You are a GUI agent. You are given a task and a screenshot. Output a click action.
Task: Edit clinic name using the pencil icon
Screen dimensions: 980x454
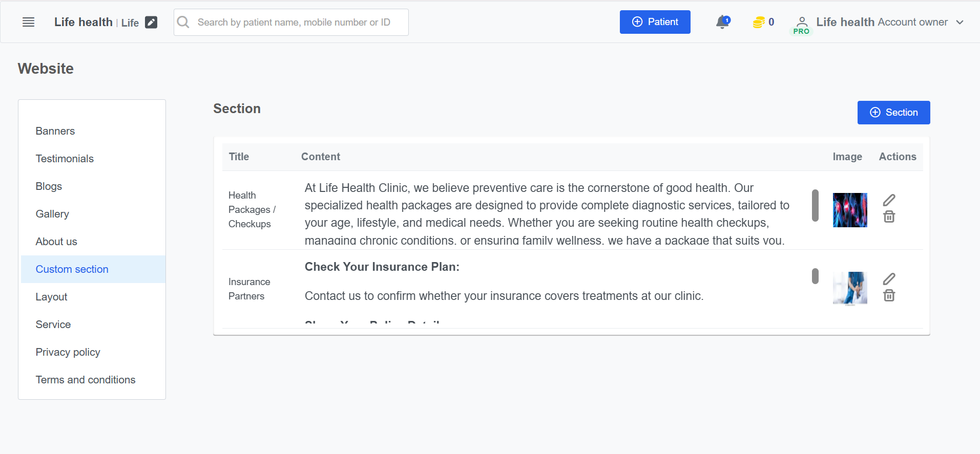coord(151,22)
